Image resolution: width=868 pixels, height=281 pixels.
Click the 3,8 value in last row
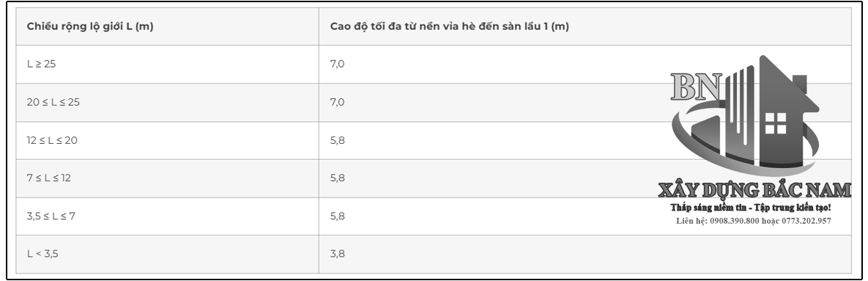coord(338,254)
